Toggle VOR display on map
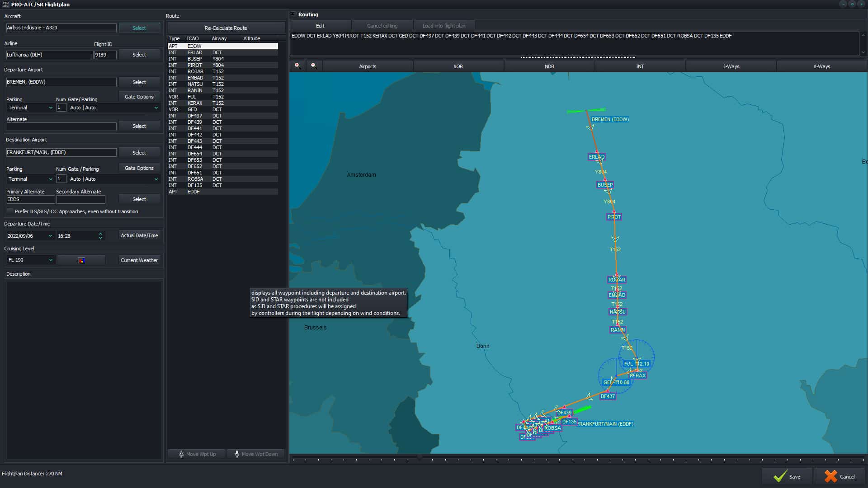Viewport: 868px width, 488px height. tap(458, 66)
